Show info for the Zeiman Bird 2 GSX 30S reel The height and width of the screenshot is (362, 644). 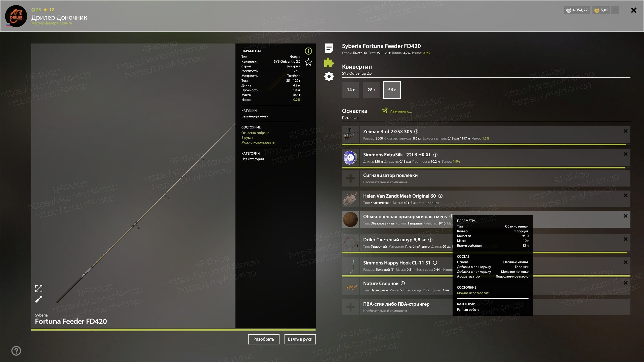pyautogui.click(x=416, y=131)
